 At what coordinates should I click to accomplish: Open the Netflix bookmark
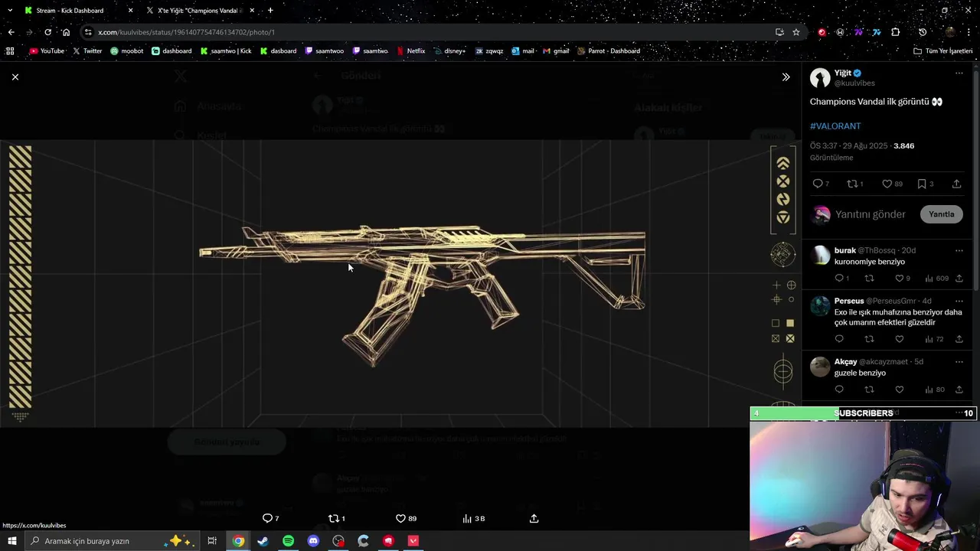point(411,51)
